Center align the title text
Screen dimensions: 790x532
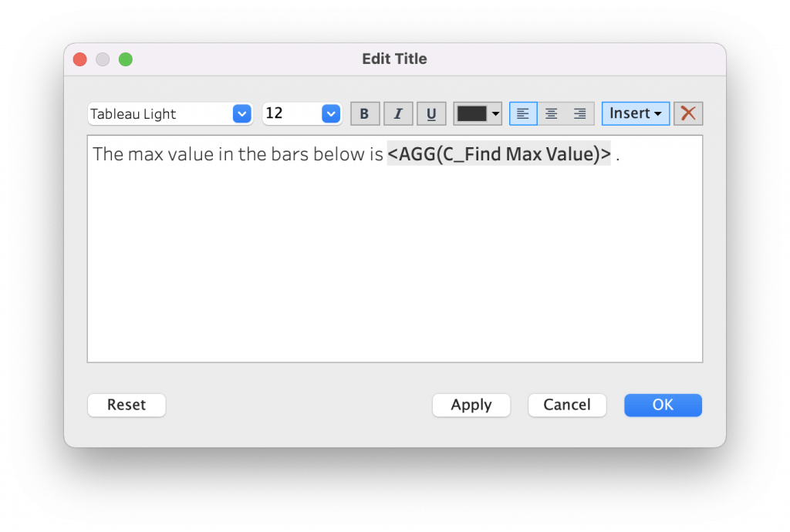(x=552, y=114)
